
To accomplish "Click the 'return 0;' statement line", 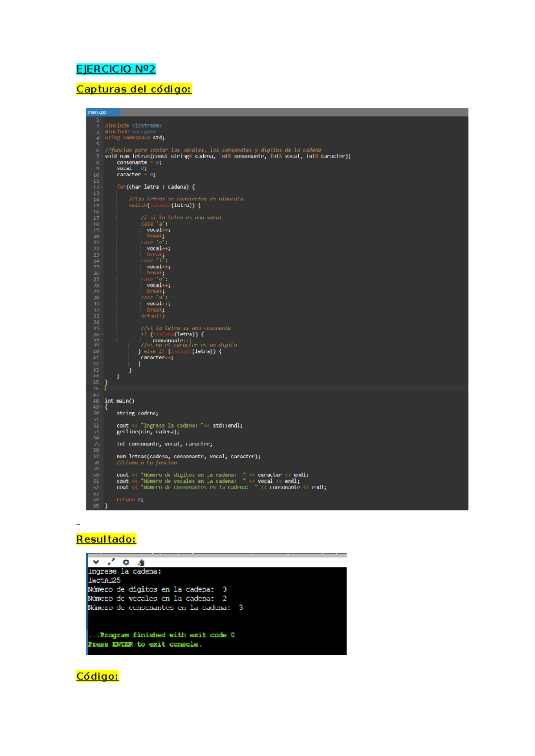I will tap(130, 500).
